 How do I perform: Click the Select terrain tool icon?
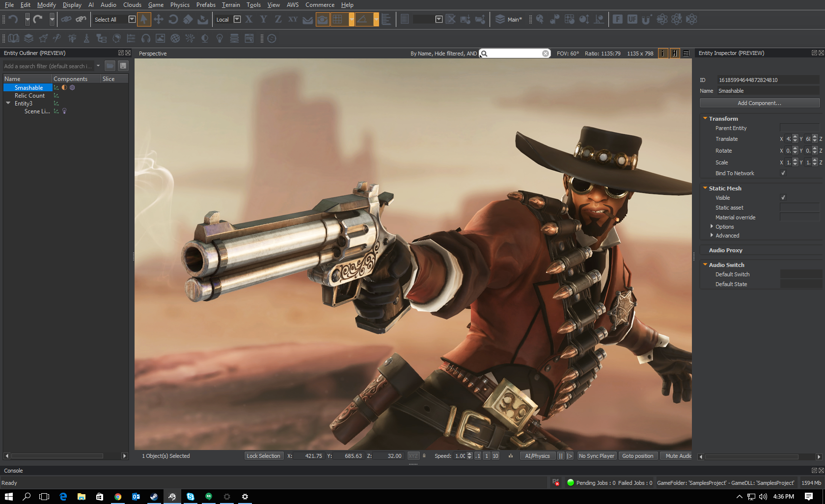pyautogui.click(x=202, y=20)
